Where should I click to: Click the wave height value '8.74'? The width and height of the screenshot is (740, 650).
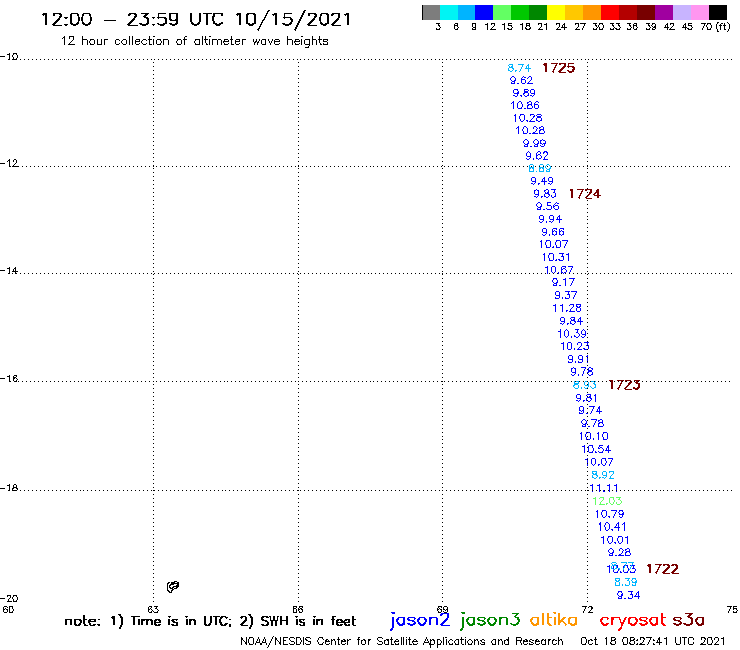coord(519,68)
